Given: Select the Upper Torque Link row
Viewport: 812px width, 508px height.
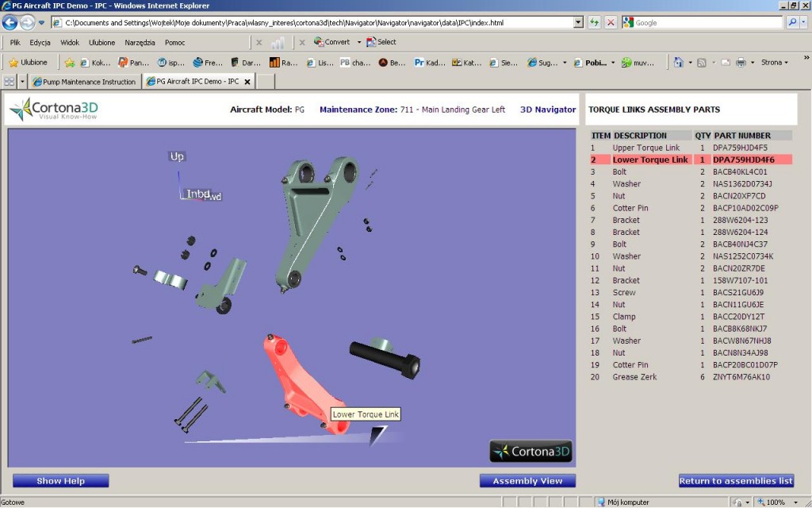Looking at the screenshot, I should tap(691, 148).
